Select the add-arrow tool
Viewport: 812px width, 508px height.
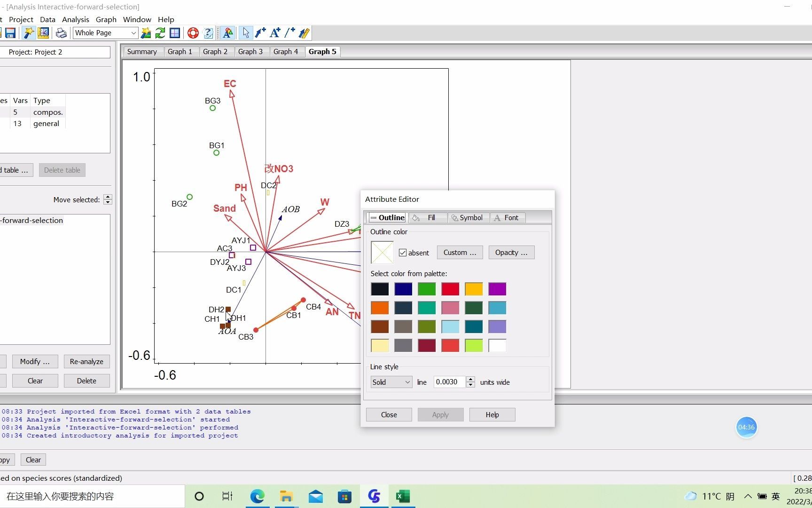(260, 33)
